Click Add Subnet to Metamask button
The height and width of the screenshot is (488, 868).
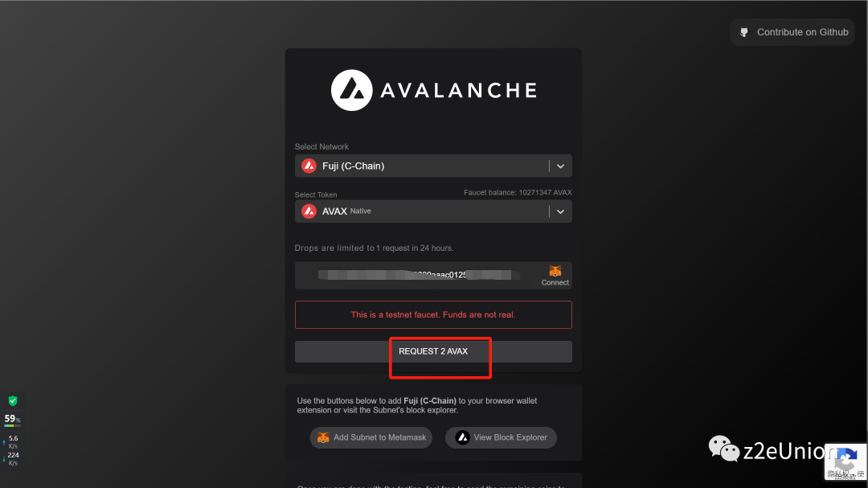(371, 437)
